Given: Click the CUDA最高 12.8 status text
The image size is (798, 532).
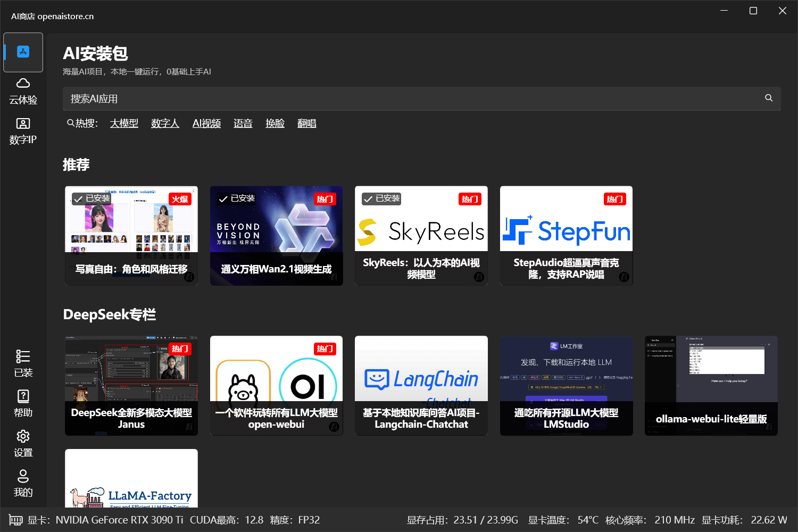Looking at the screenshot, I should [227, 520].
